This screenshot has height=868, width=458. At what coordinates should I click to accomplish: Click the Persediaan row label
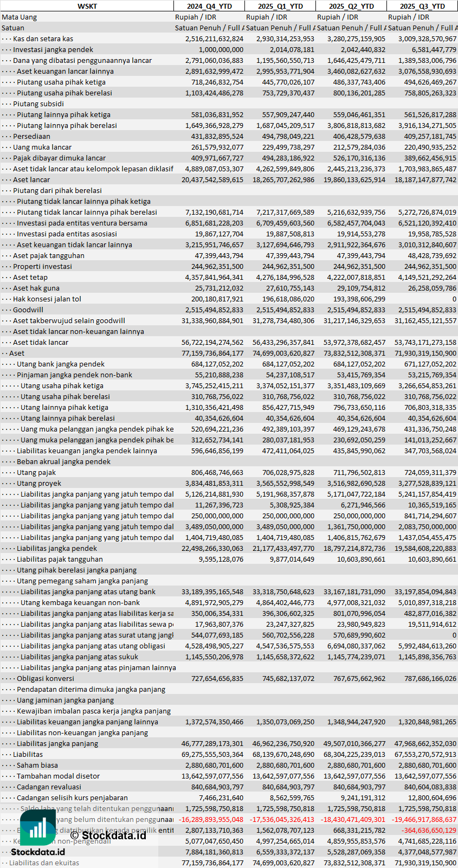[31, 136]
